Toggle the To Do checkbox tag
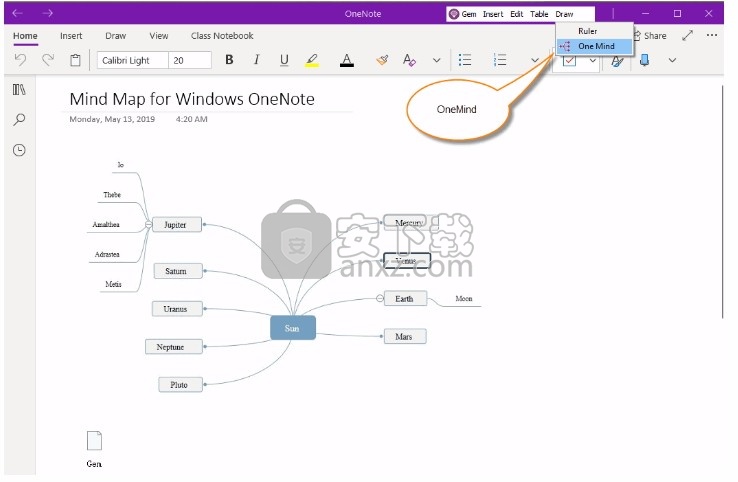This screenshot has width=738, height=482. tap(570, 61)
